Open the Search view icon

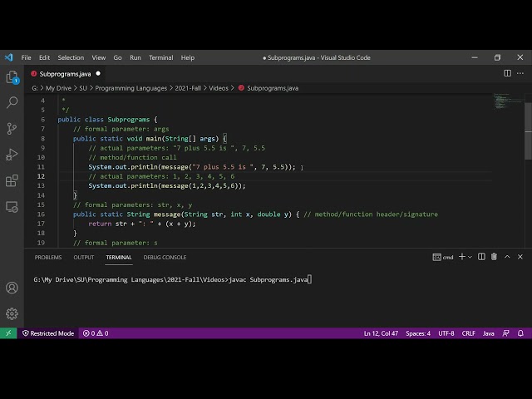[12, 102]
